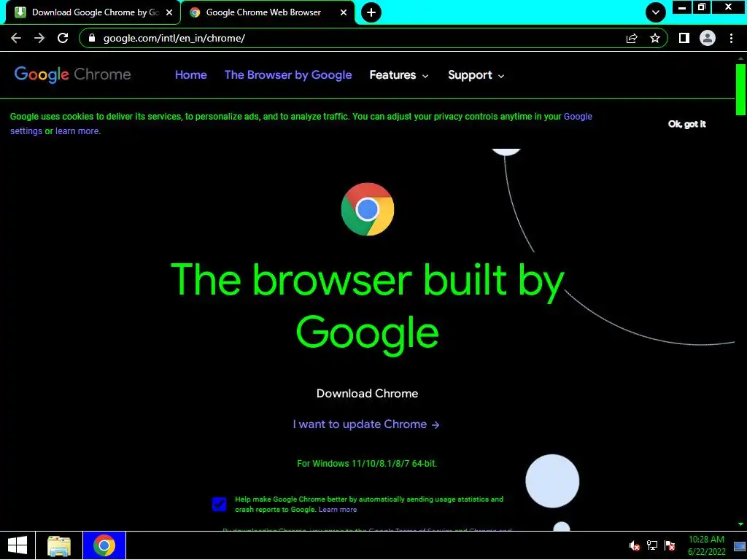
Task: Open the tab search dropdown arrow
Action: (656, 12)
